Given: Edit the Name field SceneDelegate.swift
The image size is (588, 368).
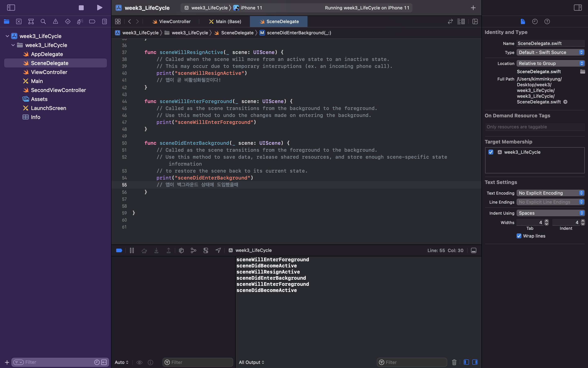Looking at the screenshot, I should [x=550, y=43].
